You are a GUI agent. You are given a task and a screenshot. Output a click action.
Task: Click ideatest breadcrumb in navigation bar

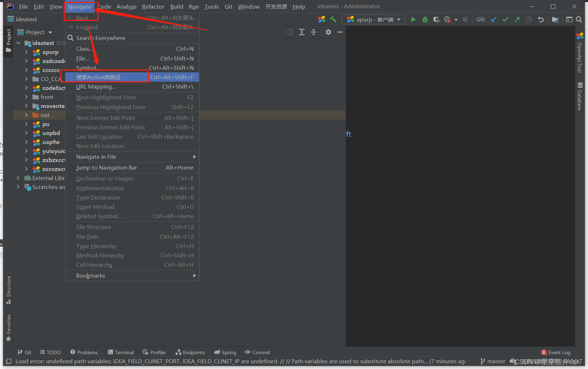click(22, 19)
